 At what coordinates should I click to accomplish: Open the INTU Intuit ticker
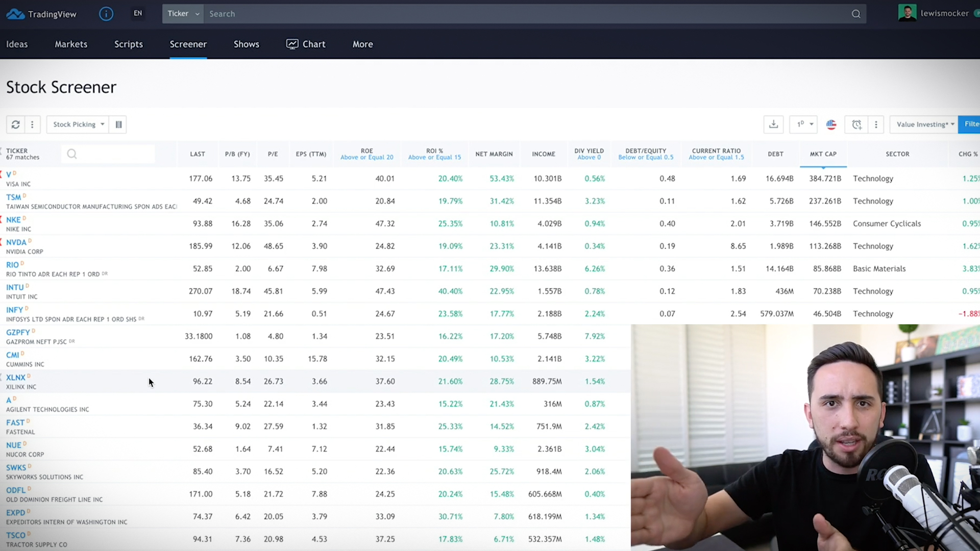pyautogui.click(x=15, y=287)
